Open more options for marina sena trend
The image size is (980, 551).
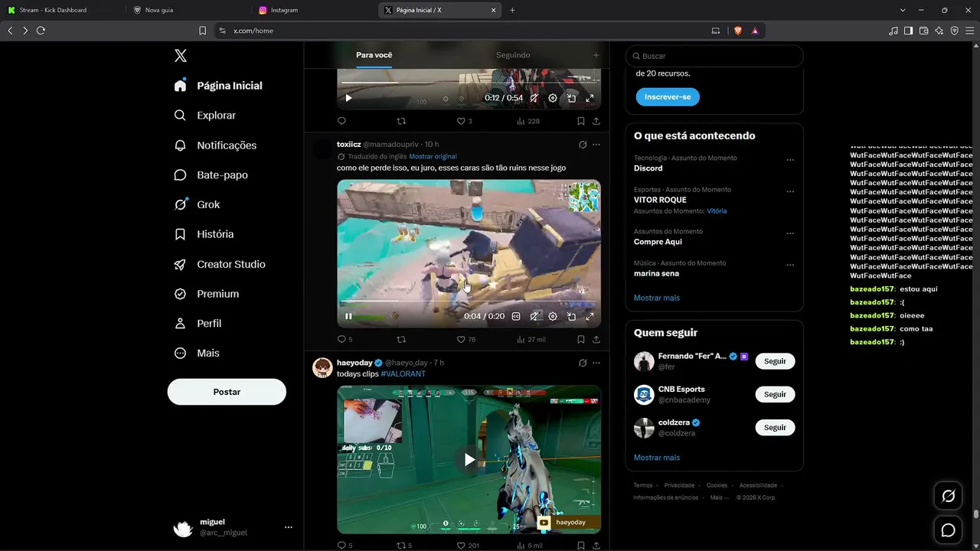(790, 265)
